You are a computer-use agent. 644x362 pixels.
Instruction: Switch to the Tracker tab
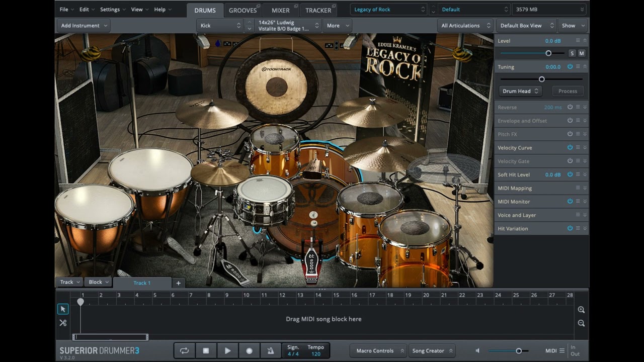[318, 10]
